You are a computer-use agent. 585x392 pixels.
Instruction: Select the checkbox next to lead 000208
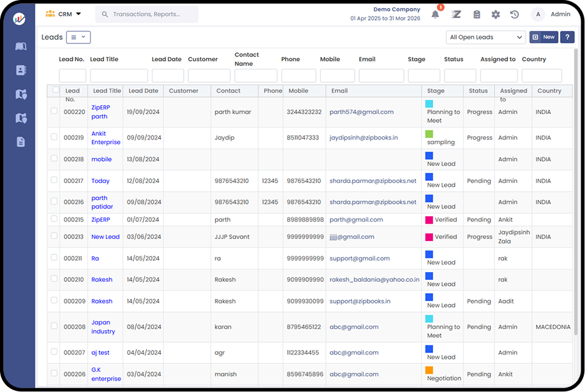(x=54, y=326)
